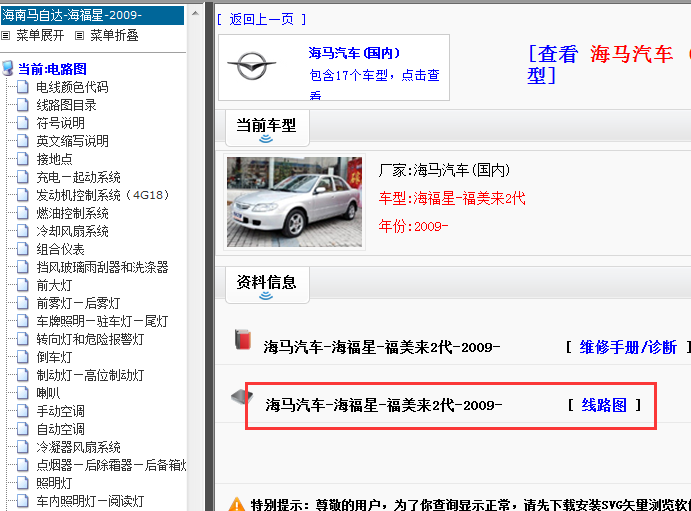Click the 冷却风扇系统 page icon
691x511 pixels.
tap(22, 231)
